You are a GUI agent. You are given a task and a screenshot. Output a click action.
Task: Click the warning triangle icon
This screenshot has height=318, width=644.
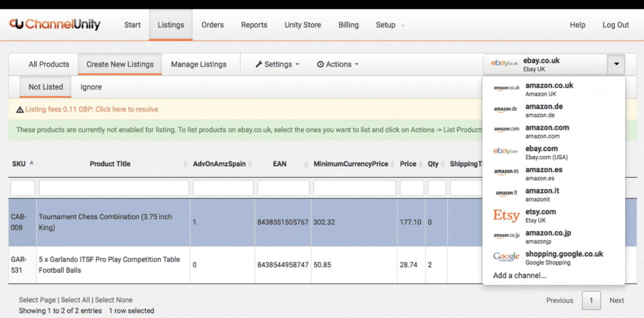coord(19,110)
